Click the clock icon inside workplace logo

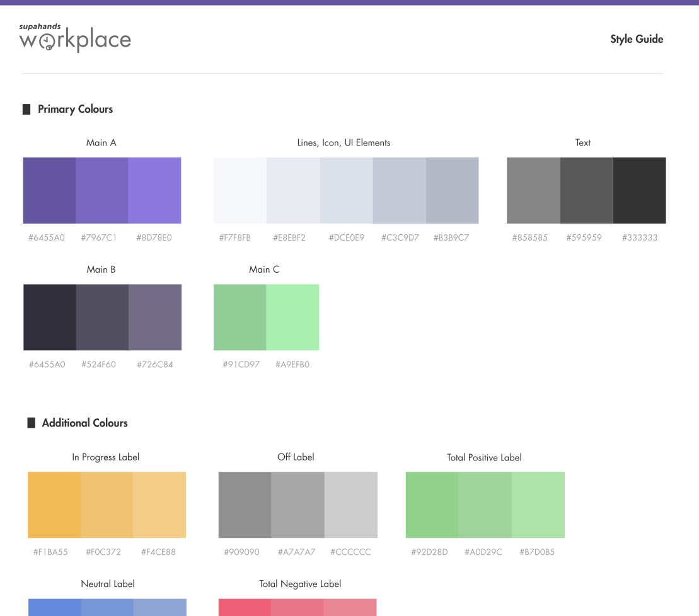point(47,42)
